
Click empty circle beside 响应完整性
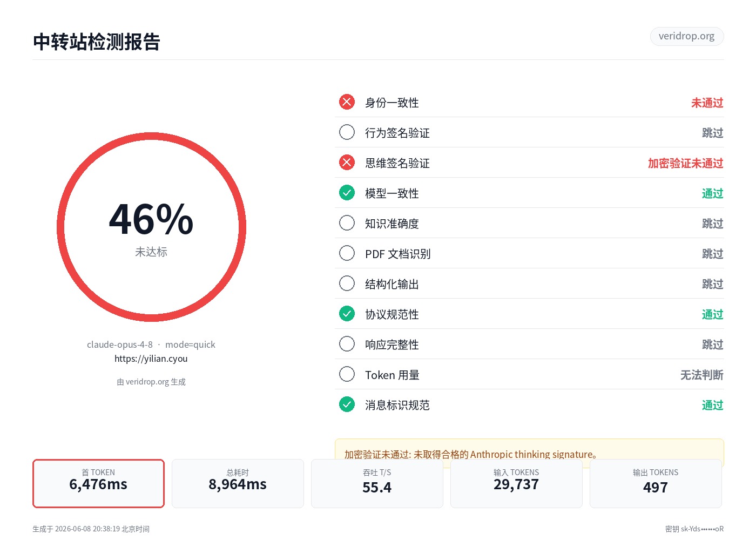click(x=347, y=344)
